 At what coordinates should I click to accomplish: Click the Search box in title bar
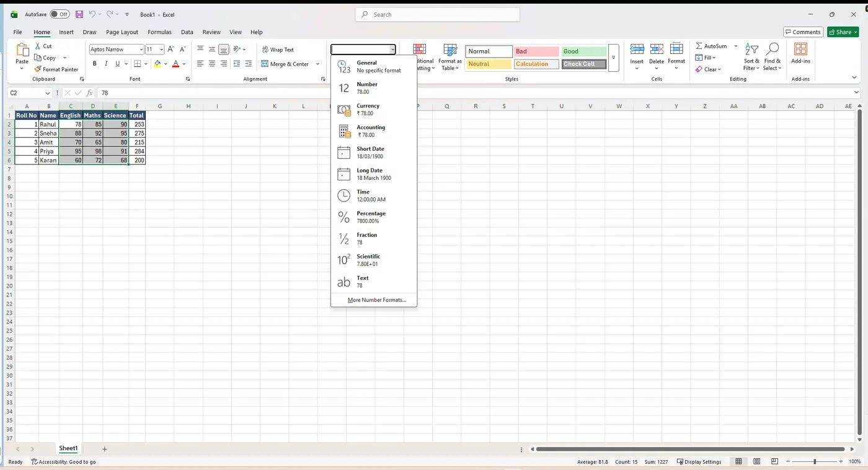pyautogui.click(x=438, y=14)
